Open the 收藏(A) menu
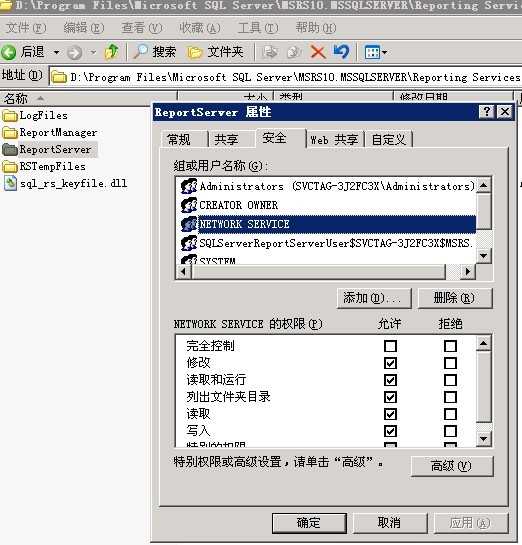This screenshot has width=522, height=545. (x=200, y=28)
